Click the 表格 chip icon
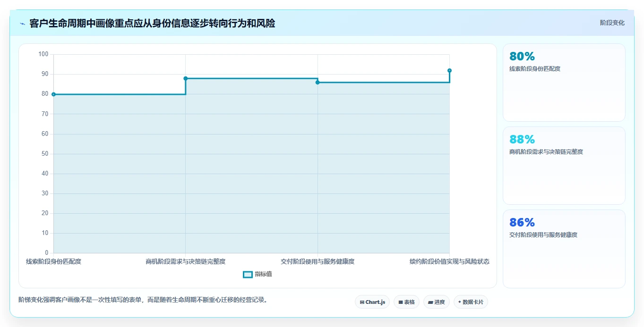This screenshot has width=644, height=327. pyautogui.click(x=401, y=302)
